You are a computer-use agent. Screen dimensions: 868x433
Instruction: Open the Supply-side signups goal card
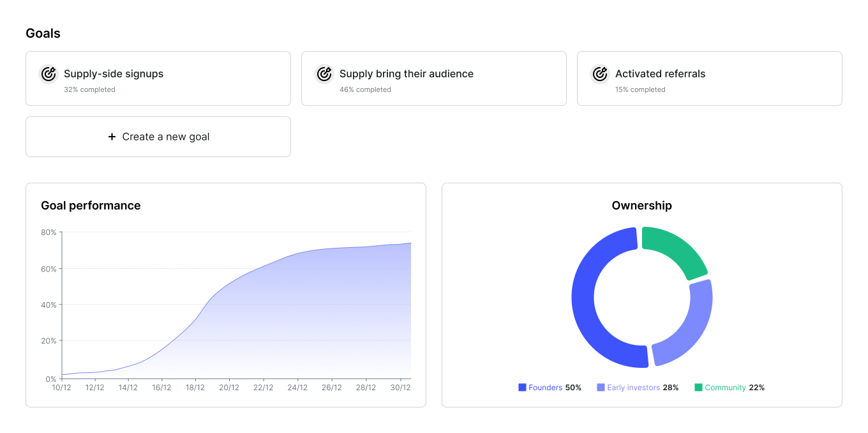point(158,79)
